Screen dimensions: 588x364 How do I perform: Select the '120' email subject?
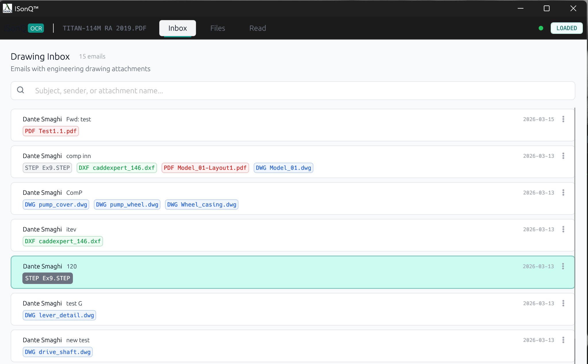coord(72,266)
